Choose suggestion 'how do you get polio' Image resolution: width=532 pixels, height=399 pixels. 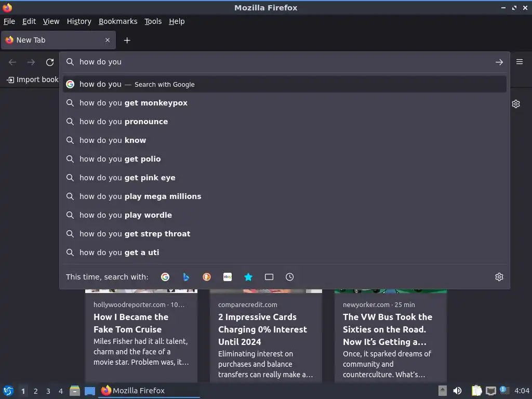coord(284,159)
